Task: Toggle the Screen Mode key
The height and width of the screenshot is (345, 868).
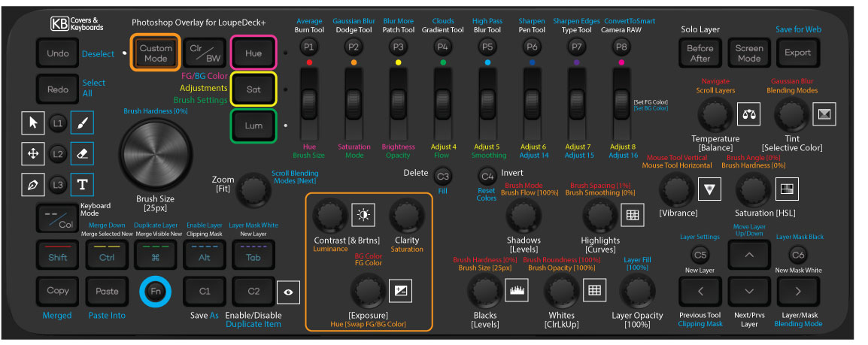Action: [748, 53]
